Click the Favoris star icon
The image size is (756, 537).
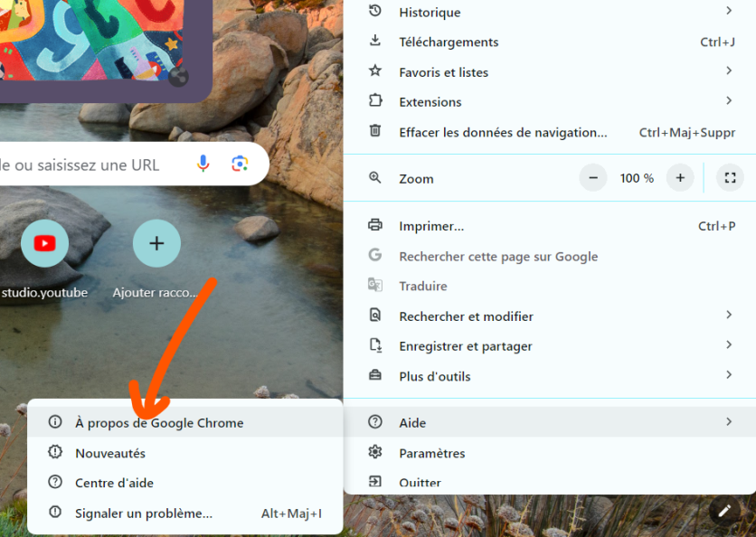pyautogui.click(x=375, y=71)
